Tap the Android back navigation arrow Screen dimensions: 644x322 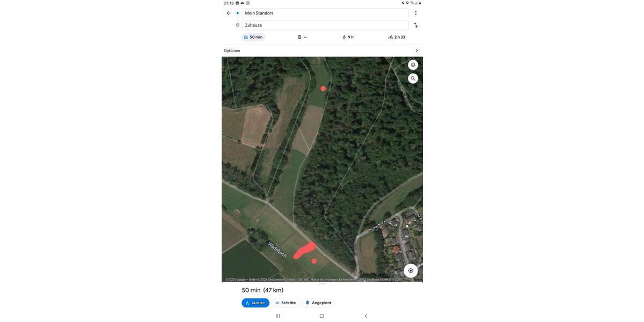click(x=366, y=316)
